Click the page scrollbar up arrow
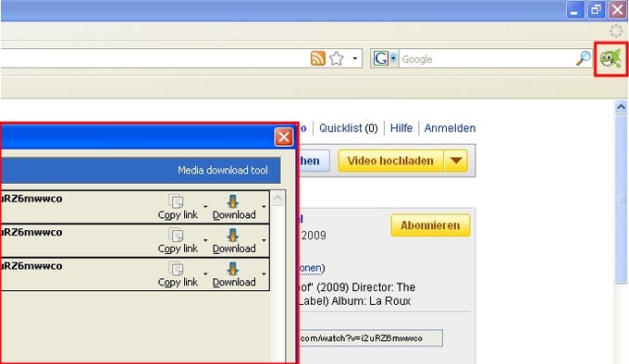The width and height of the screenshot is (629, 364). point(621,107)
